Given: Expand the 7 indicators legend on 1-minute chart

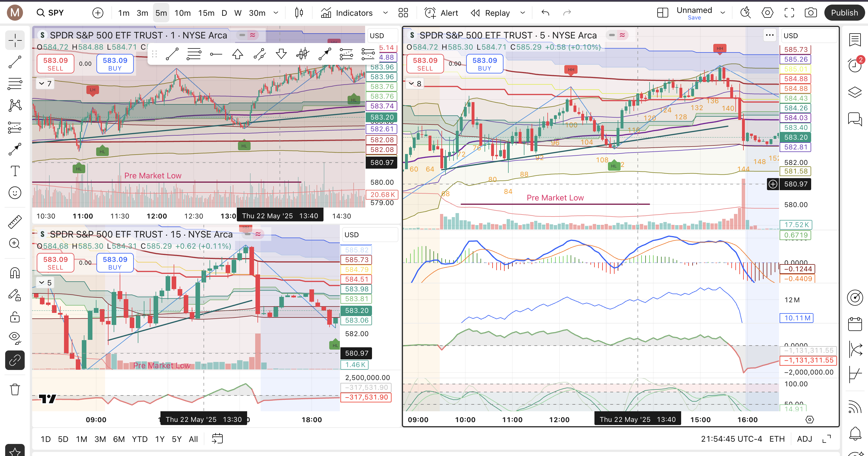Looking at the screenshot, I should (x=45, y=83).
